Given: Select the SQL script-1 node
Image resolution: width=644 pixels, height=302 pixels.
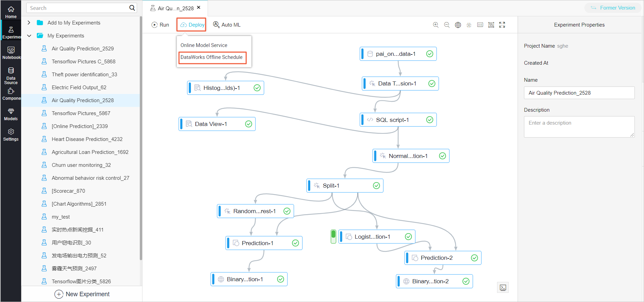Looking at the screenshot, I should tap(398, 120).
